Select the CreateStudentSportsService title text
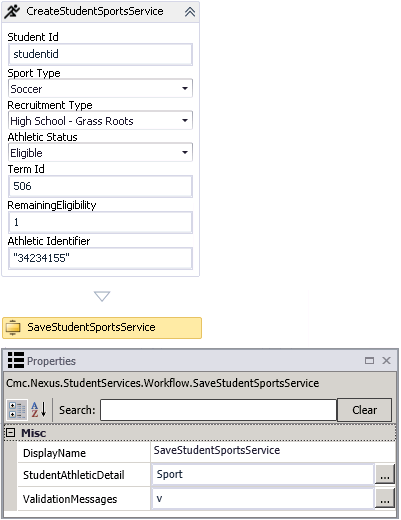The width and height of the screenshot is (401, 520). tap(95, 11)
